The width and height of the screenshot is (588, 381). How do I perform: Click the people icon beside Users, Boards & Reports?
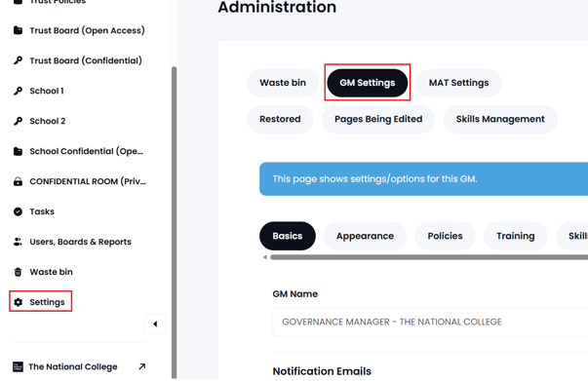[18, 242]
